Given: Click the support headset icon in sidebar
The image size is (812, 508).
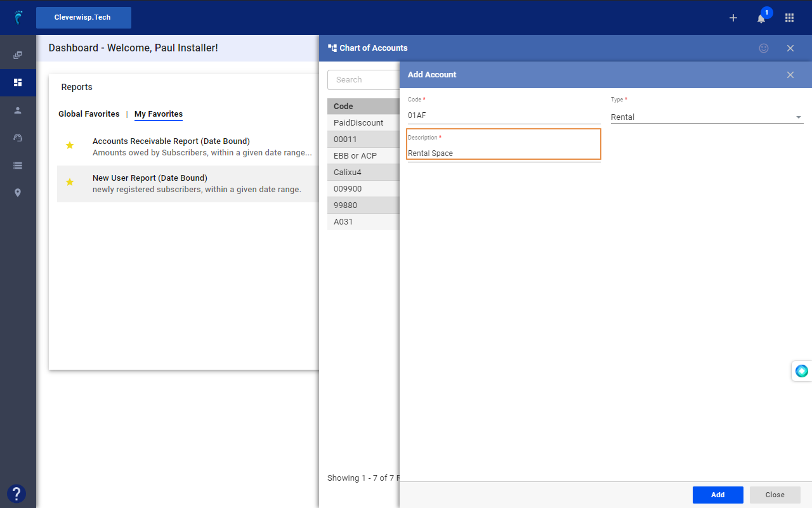Looking at the screenshot, I should click(18, 138).
